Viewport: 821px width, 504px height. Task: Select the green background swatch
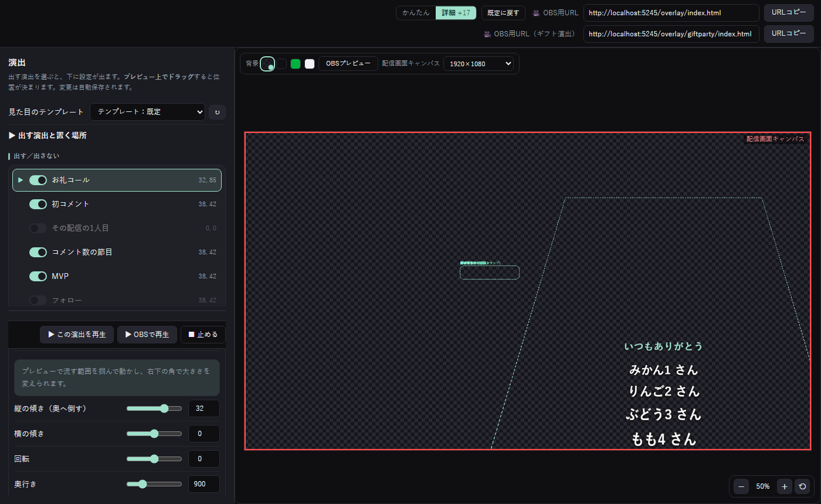point(296,64)
